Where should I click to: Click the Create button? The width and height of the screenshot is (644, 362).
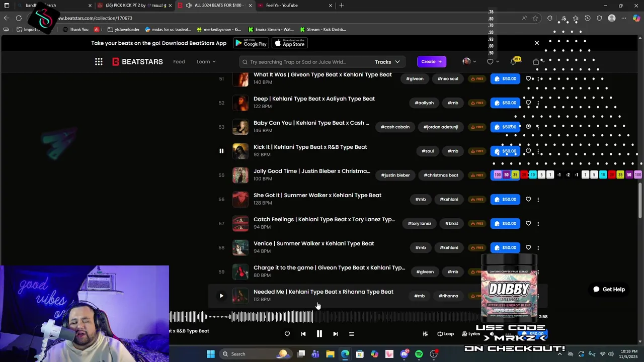click(432, 62)
